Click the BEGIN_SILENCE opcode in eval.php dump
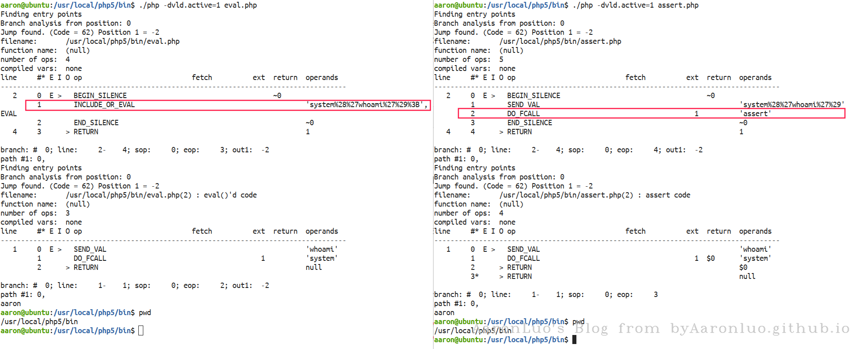 (x=100, y=96)
